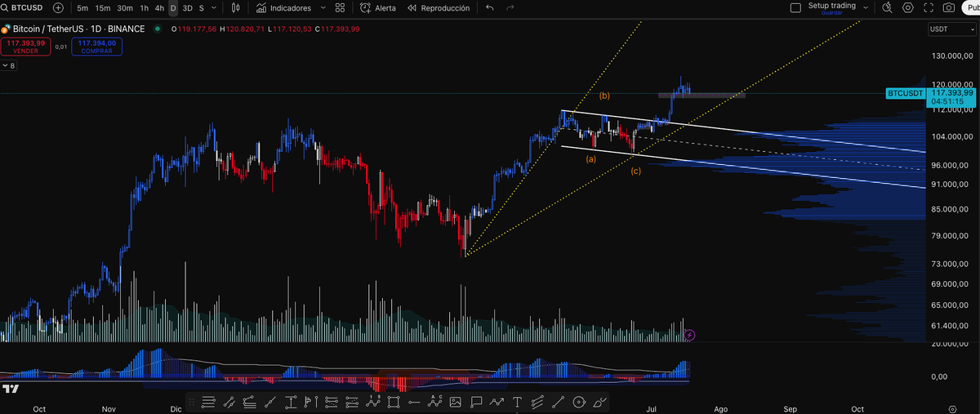Switch to the 4h timeframe
Image resolution: width=980 pixels, height=414 pixels.
click(x=159, y=7)
